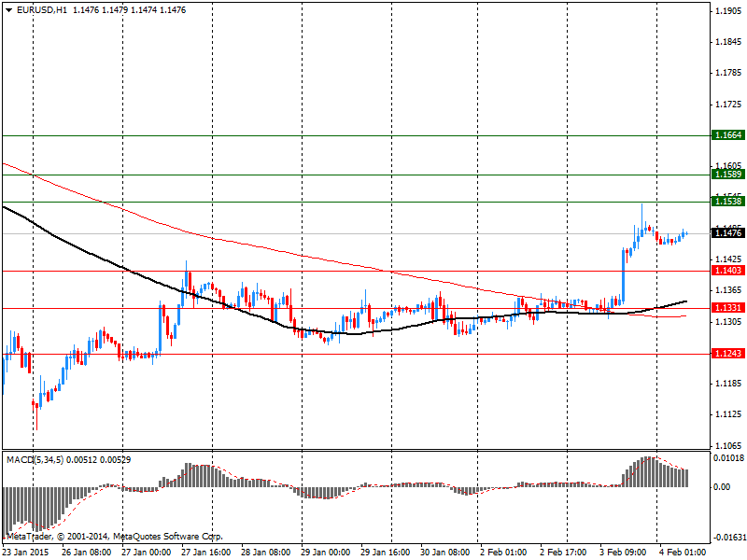Select the 1.1589 green price level label
This screenshot has height=560, width=747.
point(728,175)
